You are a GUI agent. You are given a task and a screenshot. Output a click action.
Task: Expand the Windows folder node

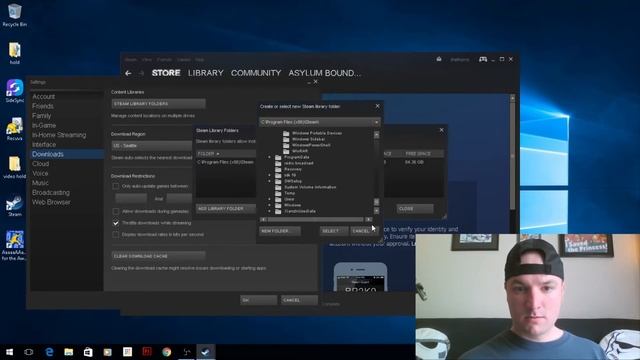[x=269, y=205]
